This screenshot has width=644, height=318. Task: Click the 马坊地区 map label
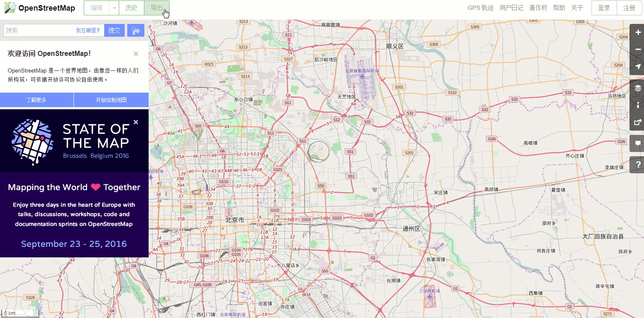(618, 96)
